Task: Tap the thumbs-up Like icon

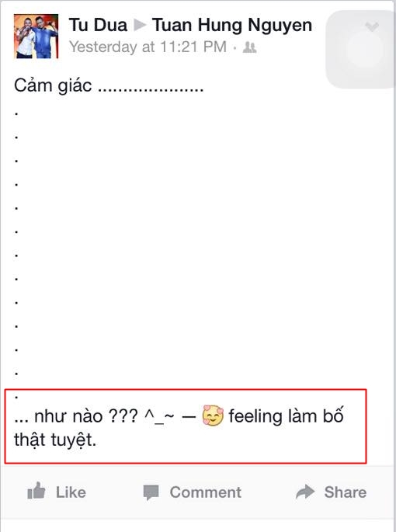Action: point(36,491)
